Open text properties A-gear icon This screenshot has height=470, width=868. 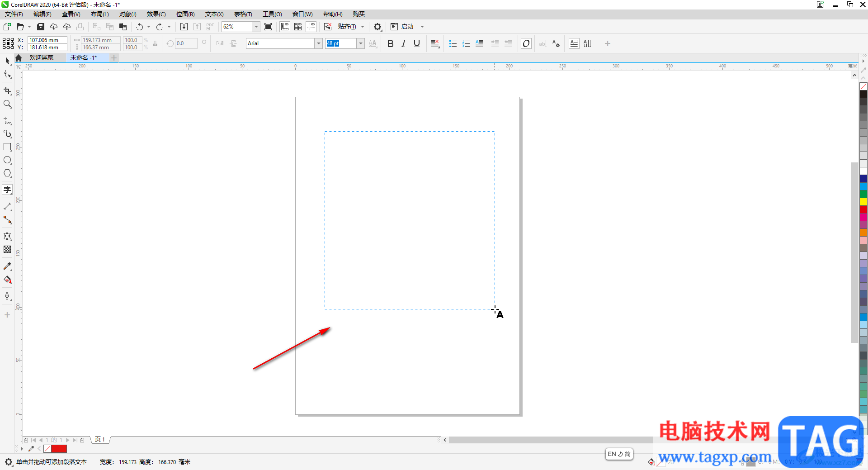(556, 43)
